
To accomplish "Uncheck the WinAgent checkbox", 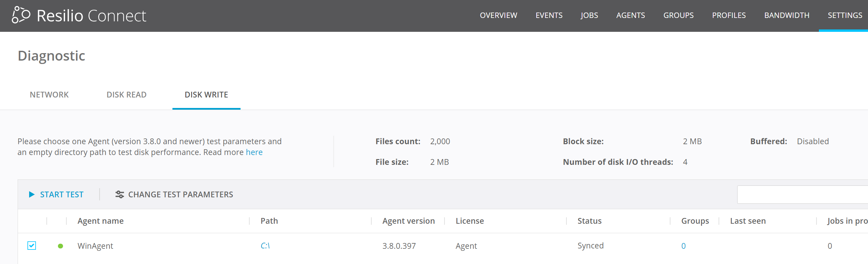I will point(32,245).
